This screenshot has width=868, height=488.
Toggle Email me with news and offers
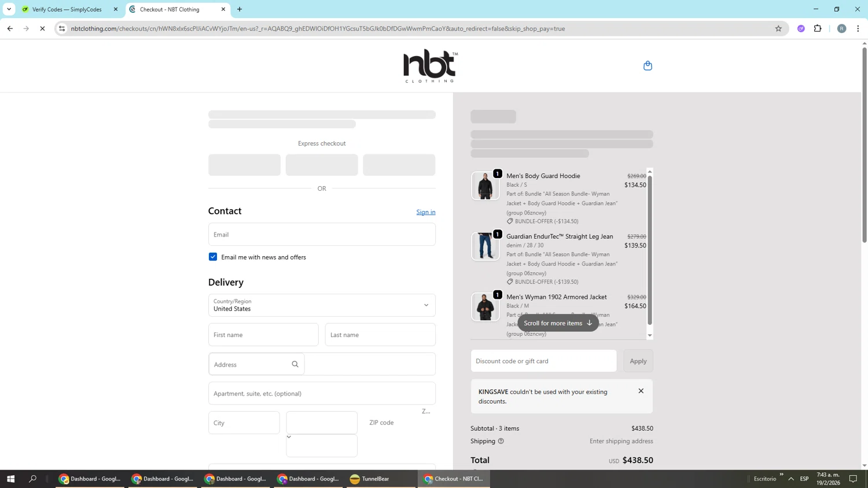pyautogui.click(x=213, y=257)
